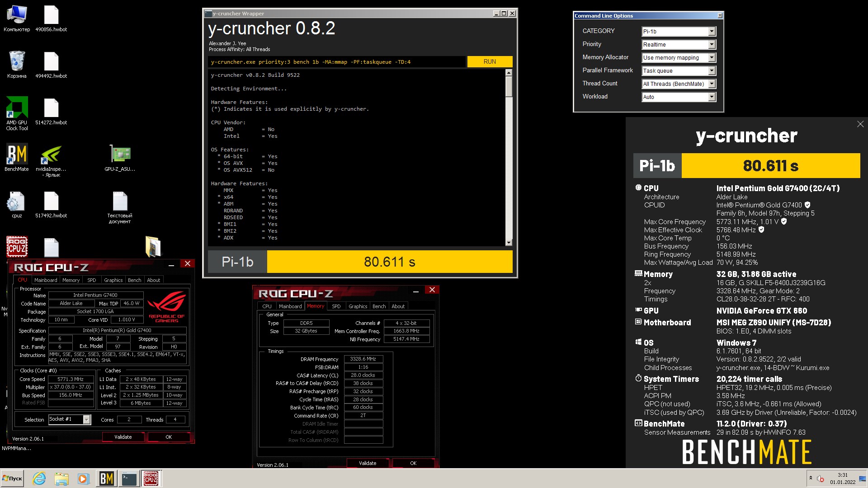Expand the Parallel Framework dropdown

pos(679,70)
